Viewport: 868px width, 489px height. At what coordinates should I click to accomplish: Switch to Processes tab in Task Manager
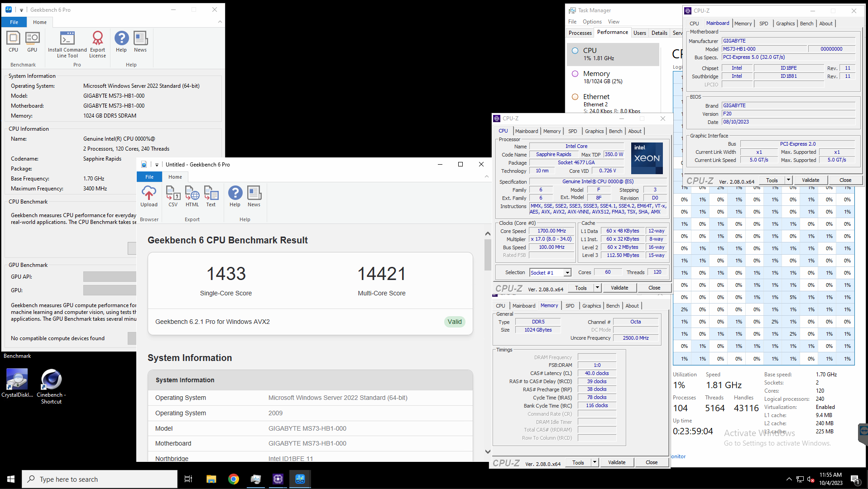click(x=580, y=33)
